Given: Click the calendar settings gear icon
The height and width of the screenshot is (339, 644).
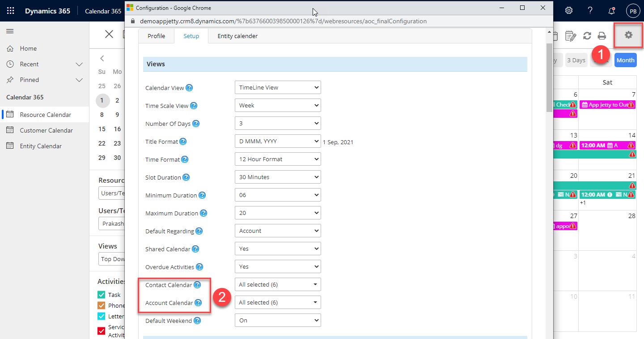Looking at the screenshot, I should point(628,35).
